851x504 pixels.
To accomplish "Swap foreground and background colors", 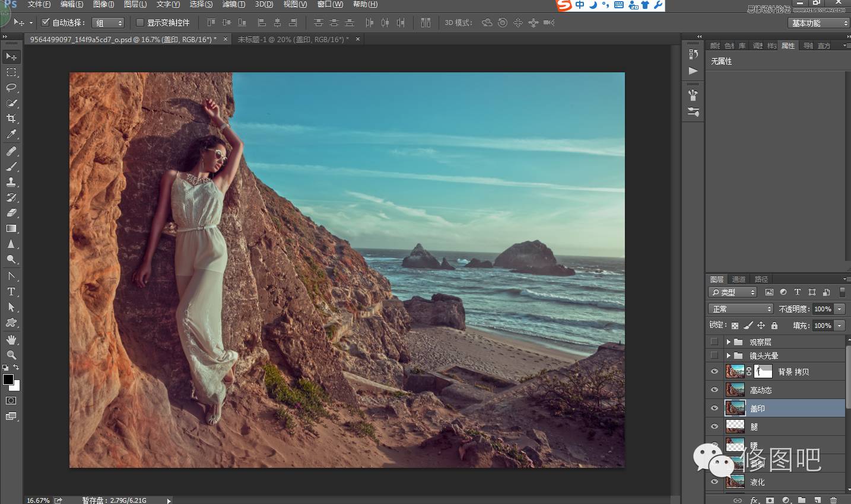I will 16,368.
